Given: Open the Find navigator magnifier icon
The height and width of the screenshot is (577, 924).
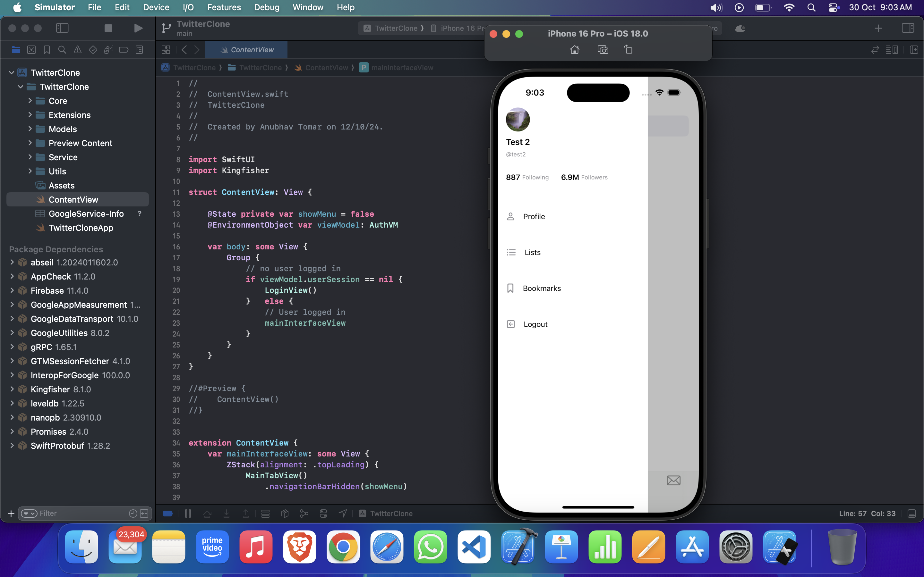Looking at the screenshot, I should coord(62,50).
